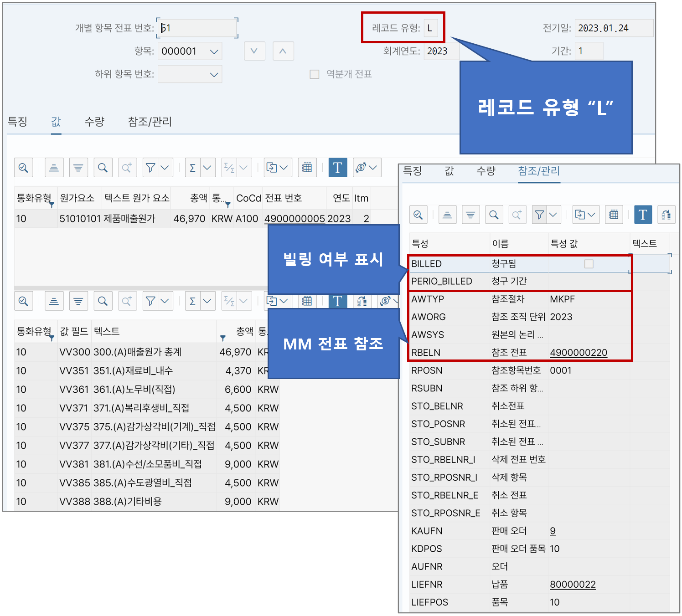The width and height of the screenshot is (682, 616).
Task: Go to next item with down arrow button
Action: [x=254, y=51]
